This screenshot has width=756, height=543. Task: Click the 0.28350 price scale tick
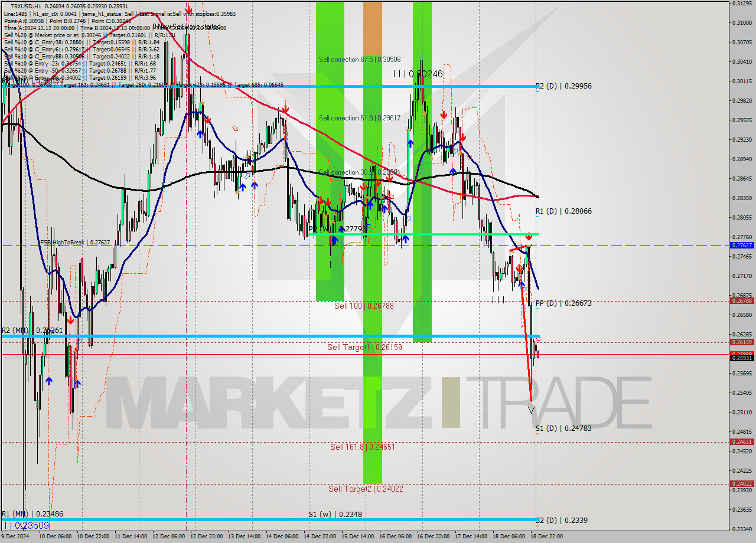pos(742,198)
